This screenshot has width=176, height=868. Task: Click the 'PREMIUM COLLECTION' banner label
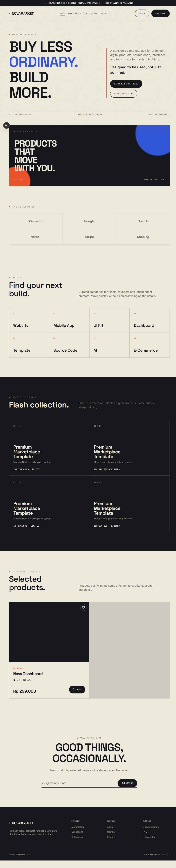point(154,180)
